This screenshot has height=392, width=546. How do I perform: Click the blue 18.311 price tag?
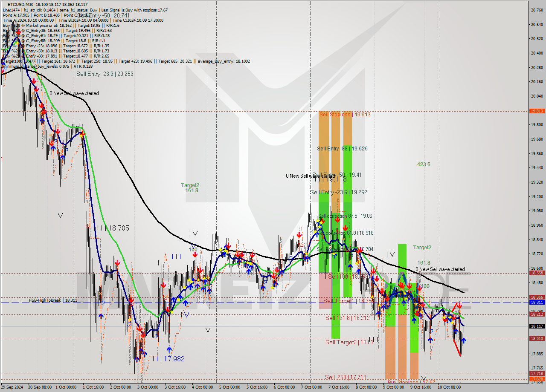[537, 303]
